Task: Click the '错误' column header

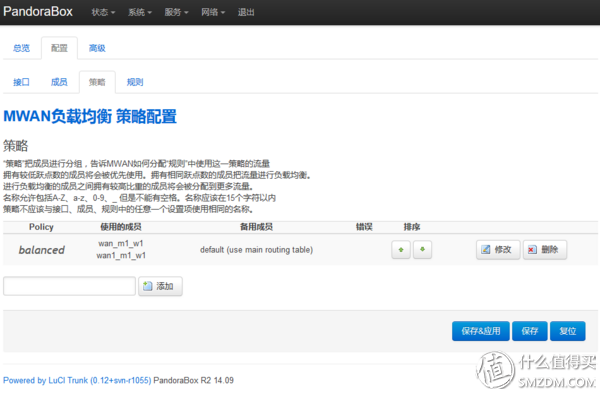Action: click(364, 227)
